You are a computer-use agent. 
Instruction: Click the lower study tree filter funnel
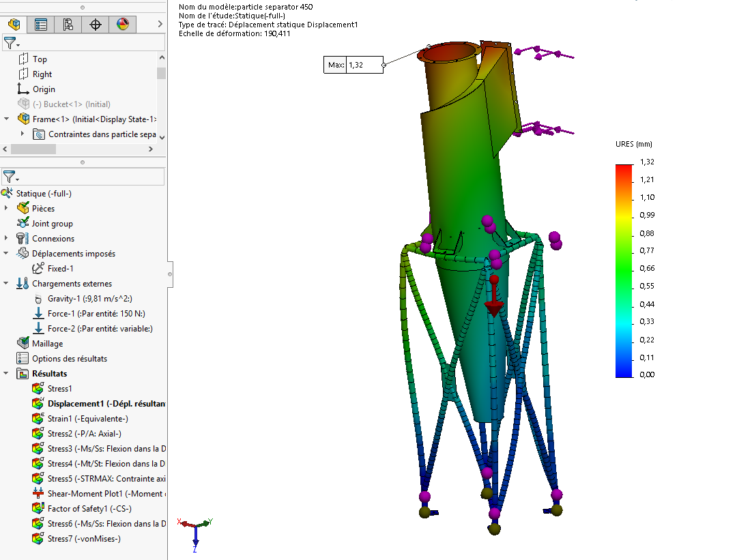[10, 177]
